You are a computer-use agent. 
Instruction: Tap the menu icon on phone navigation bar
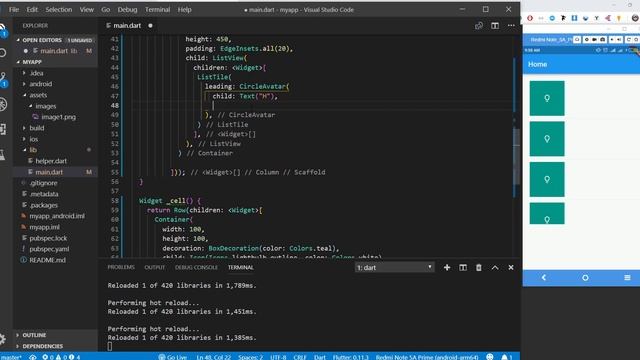coord(627,278)
